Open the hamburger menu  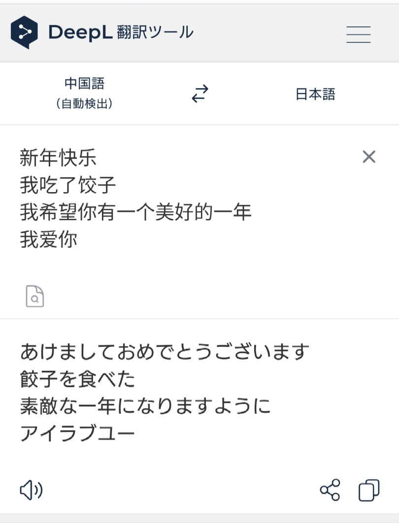[x=358, y=34]
